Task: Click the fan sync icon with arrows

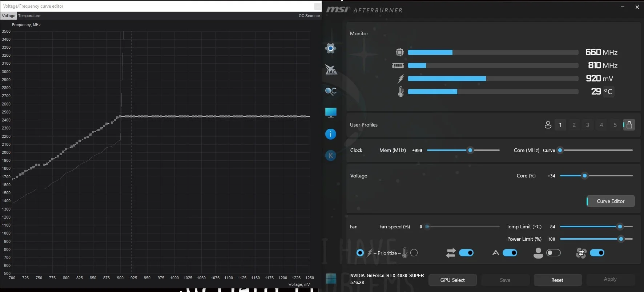Action: [x=581, y=253]
